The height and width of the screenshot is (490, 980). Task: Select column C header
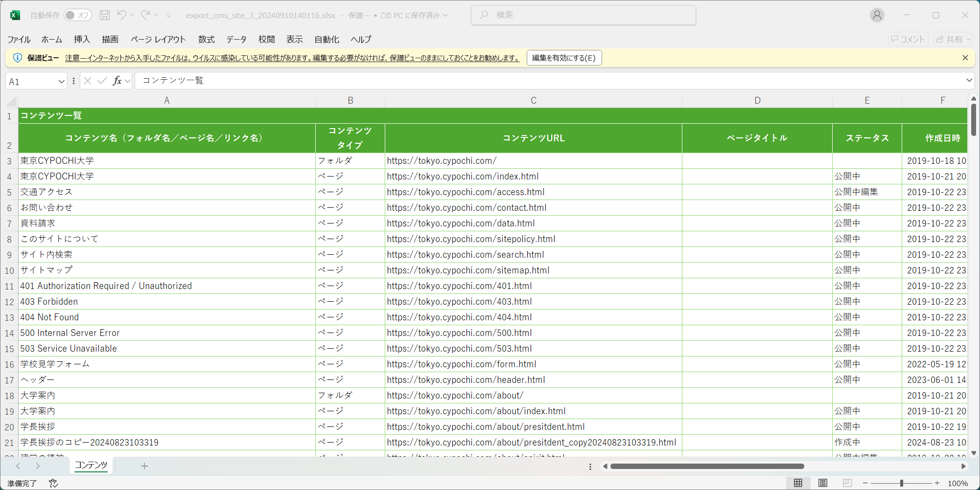point(534,101)
